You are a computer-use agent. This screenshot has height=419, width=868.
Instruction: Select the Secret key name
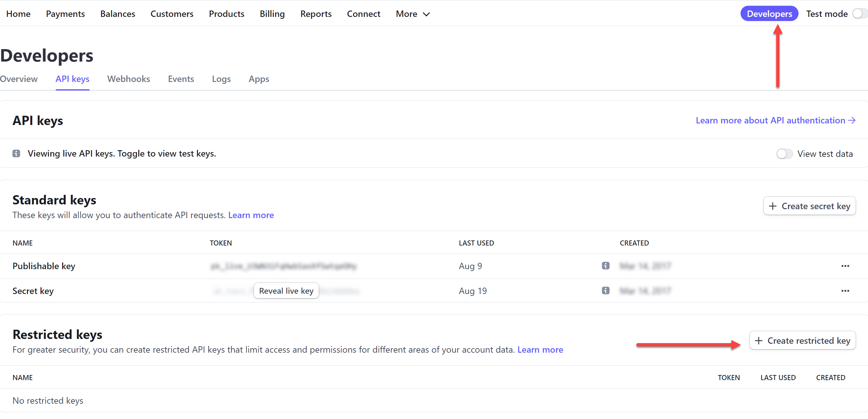[x=33, y=291]
